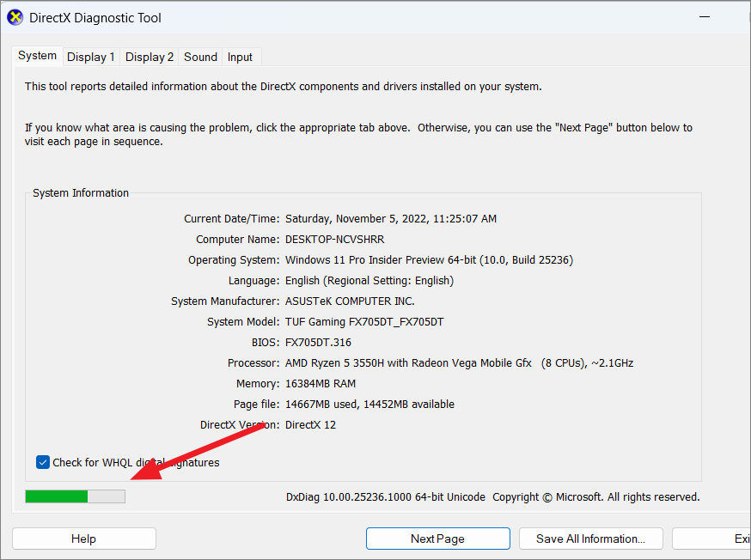
Task: Click the English (Regional Setting: English) value
Action: [369, 281]
